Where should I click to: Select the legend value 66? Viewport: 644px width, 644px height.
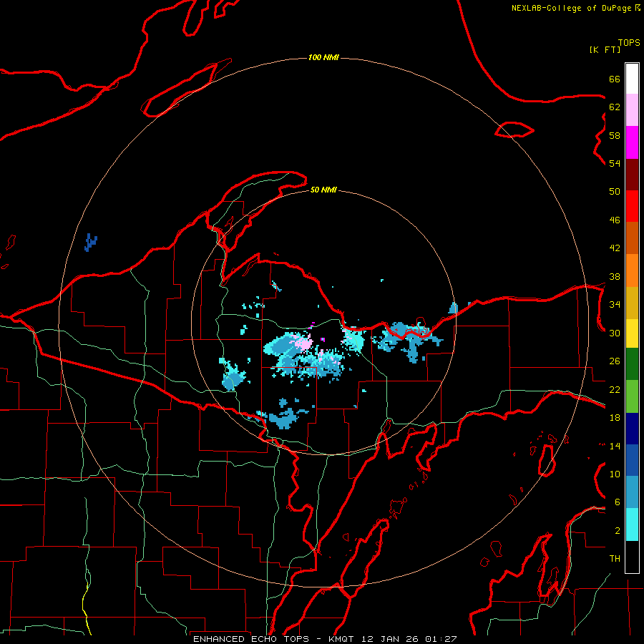615,79
